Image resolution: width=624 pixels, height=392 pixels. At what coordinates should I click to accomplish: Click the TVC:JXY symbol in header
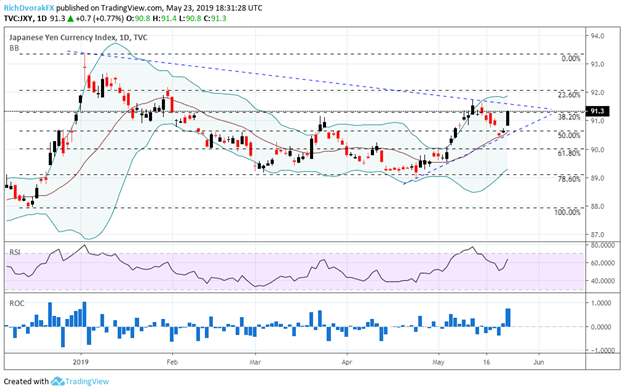[x=18, y=18]
